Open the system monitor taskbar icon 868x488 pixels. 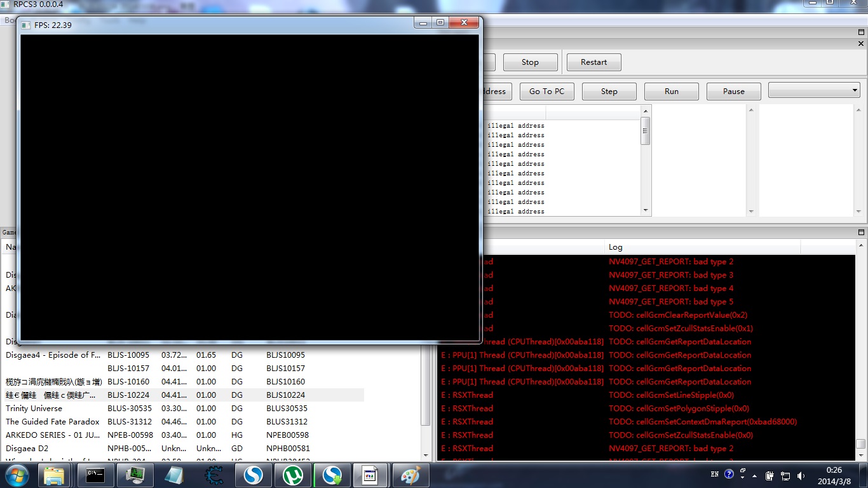coord(135,475)
